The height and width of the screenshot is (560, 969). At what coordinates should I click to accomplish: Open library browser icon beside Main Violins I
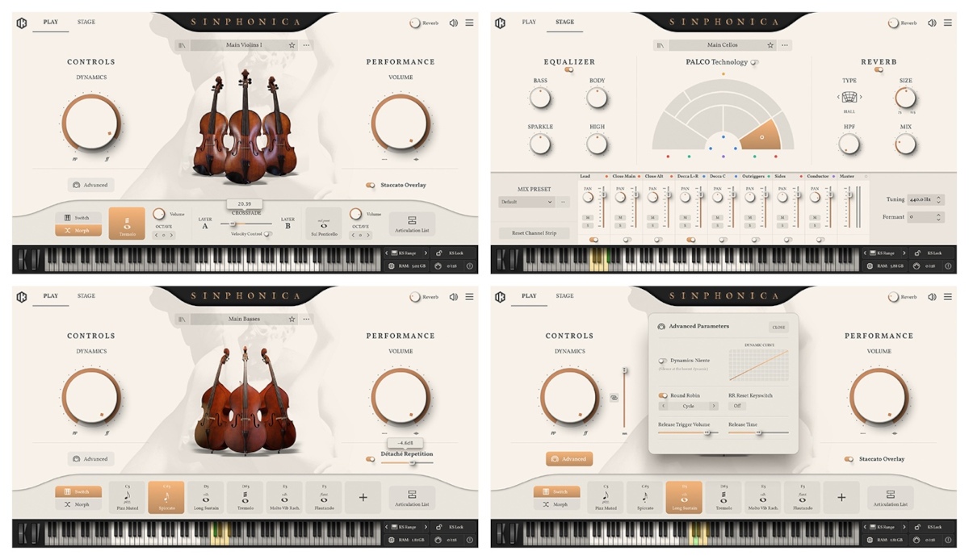182,46
